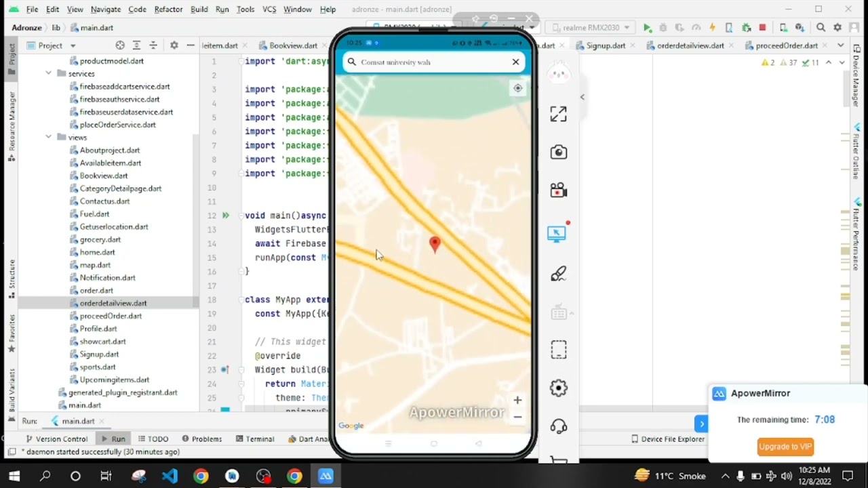Click Upgrade to VIP button

(x=785, y=447)
